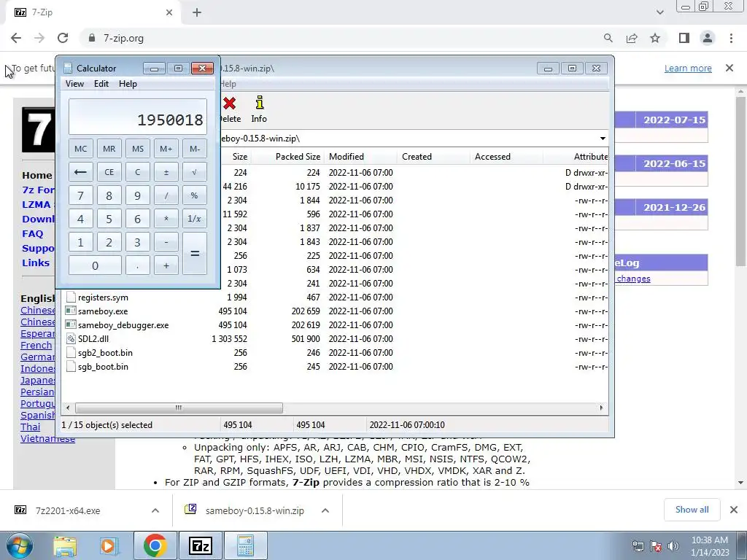Open the changes link under Log
Screen dimensions: 747x560
633,279
